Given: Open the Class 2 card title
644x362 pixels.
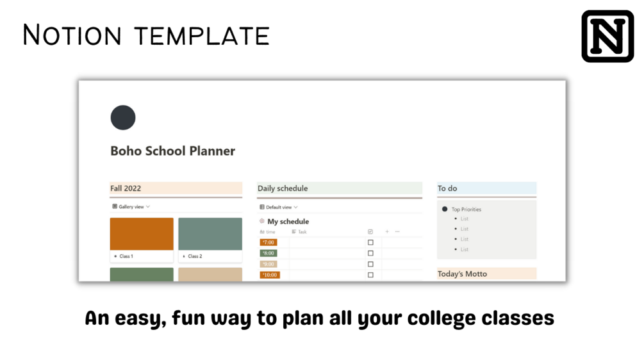Looking at the screenshot, I should tap(194, 256).
